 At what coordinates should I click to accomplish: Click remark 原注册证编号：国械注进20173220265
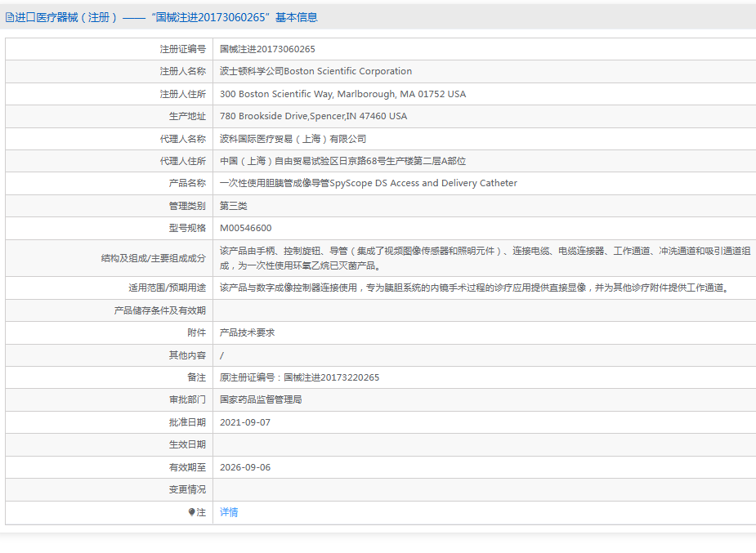pos(299,377)
